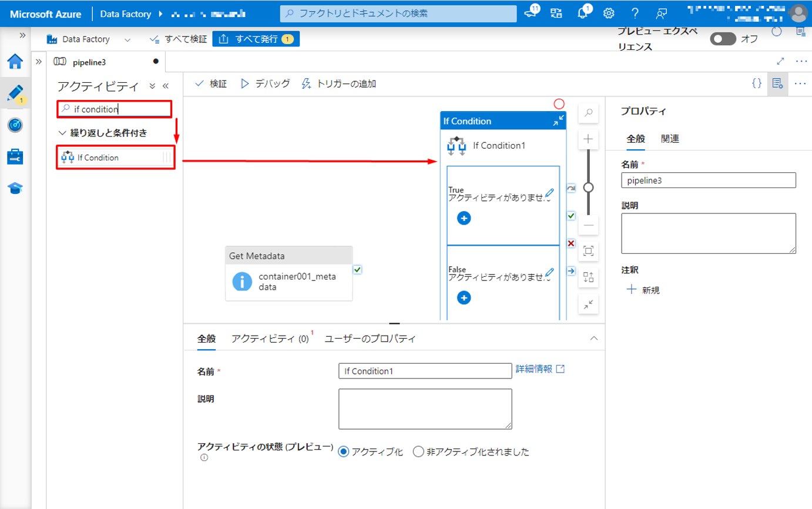Edit the True branch pencil icon
The height and width of the screenshot is (509, 812).
pyautogui.click(x=549, y=193)
